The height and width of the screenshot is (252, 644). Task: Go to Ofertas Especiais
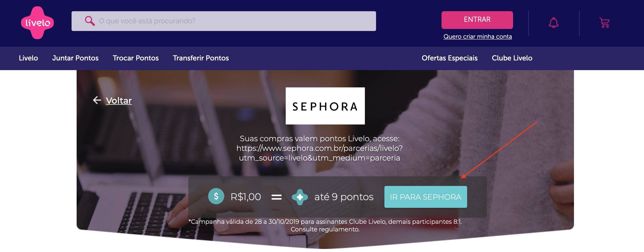[x=450, y=58]
